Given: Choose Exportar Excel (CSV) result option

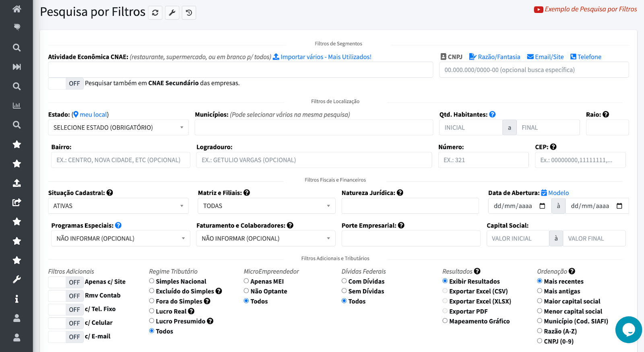Looking at the screenshot, I should coord(445,291).
